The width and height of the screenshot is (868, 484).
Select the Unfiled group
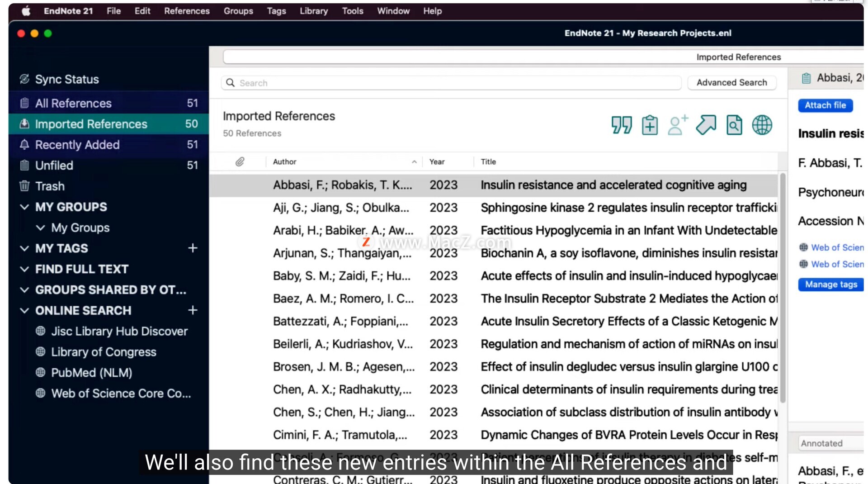pyautogui.click(x=108, y=166)
